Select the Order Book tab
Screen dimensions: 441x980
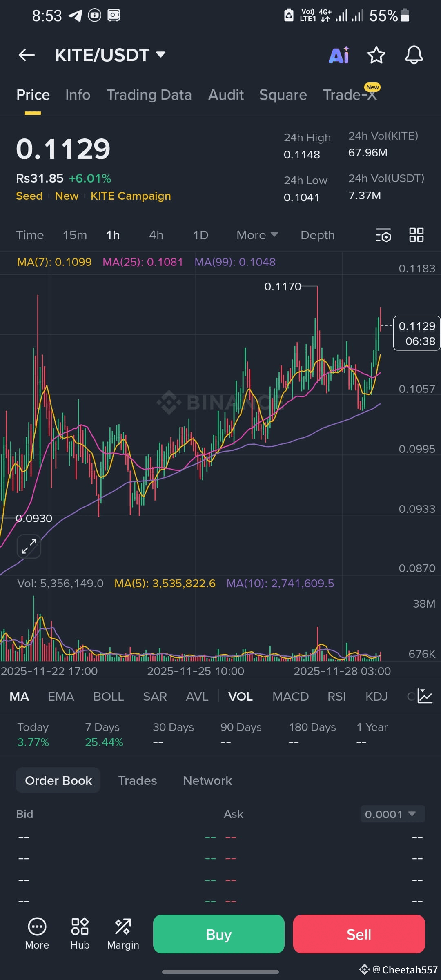[x=58, y=780]
